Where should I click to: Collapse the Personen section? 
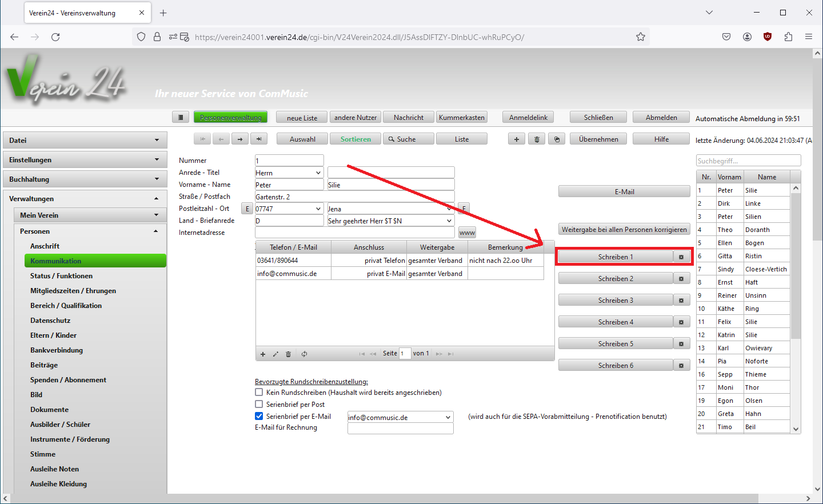[90, 231]
